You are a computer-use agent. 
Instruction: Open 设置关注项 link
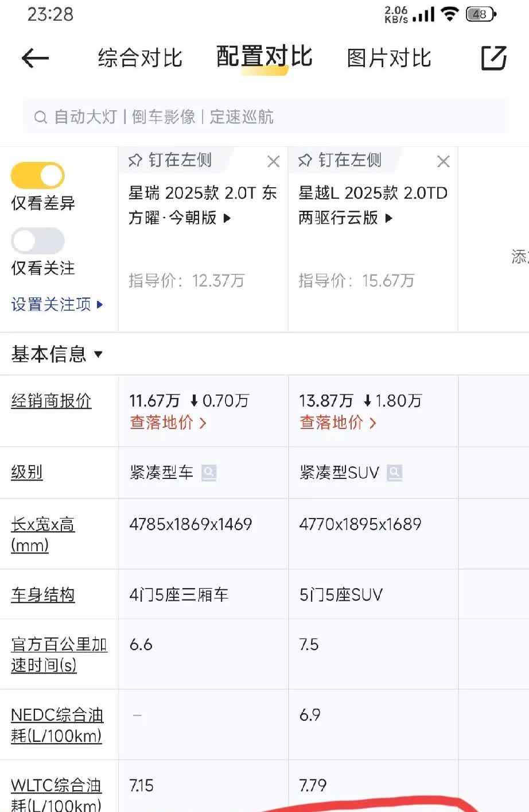pyautogui.click(x=57, y=304)
